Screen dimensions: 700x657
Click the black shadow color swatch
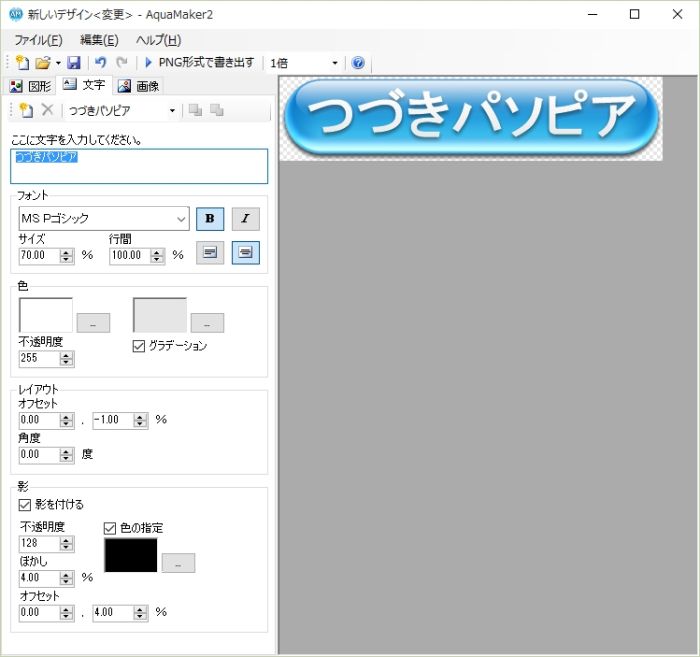click(x=131, y=555)
